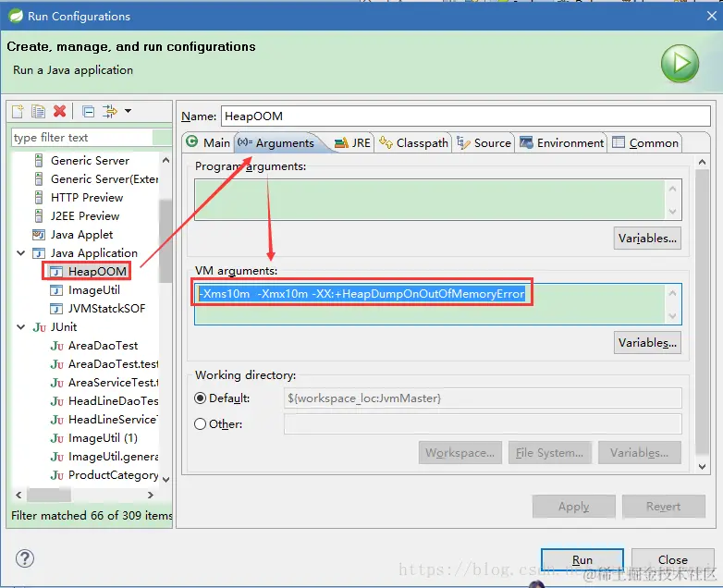Click the Name field containing HeapOOM

[466, 116]
